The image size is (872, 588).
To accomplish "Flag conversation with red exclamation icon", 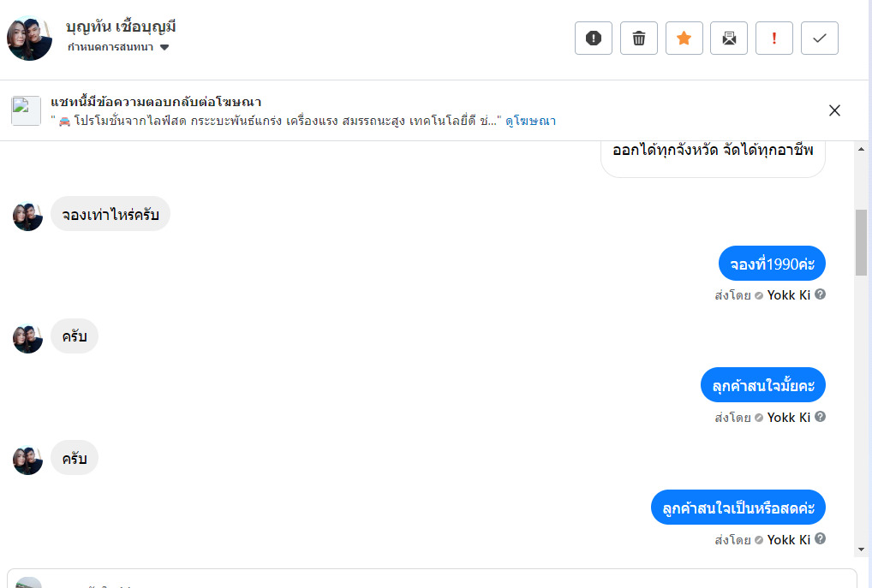I will click(x=774, y=39).
